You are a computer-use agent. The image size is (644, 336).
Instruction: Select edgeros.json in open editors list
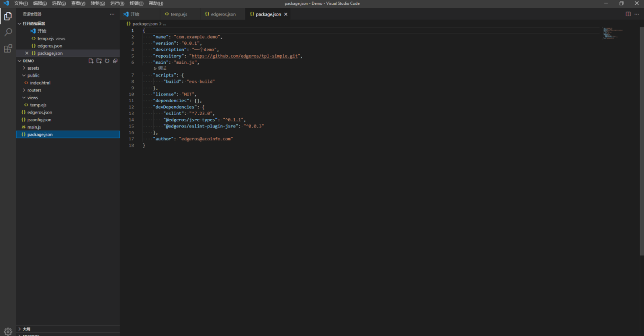point(68,46)
